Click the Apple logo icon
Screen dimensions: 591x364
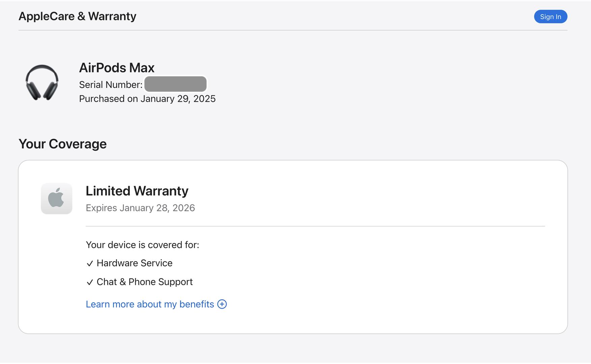point(56,199)
